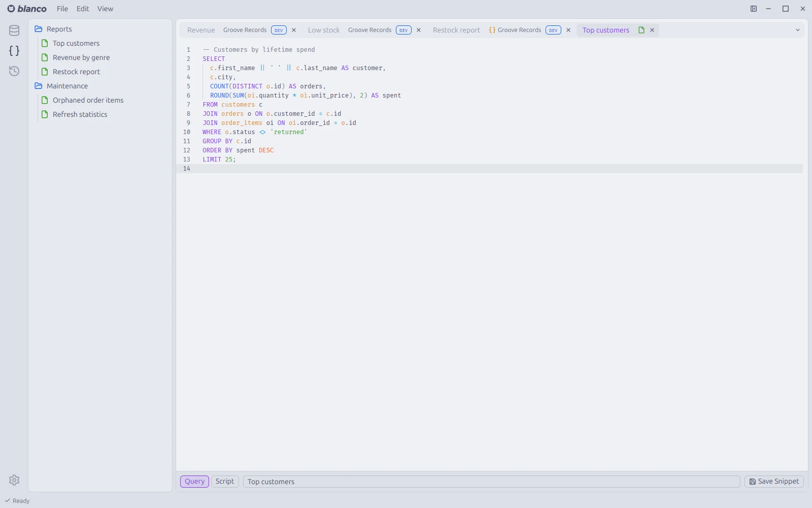Close the Restock report tab
Image resolution: width=812 pixels, height=508 pixels.
click(568, 30)
